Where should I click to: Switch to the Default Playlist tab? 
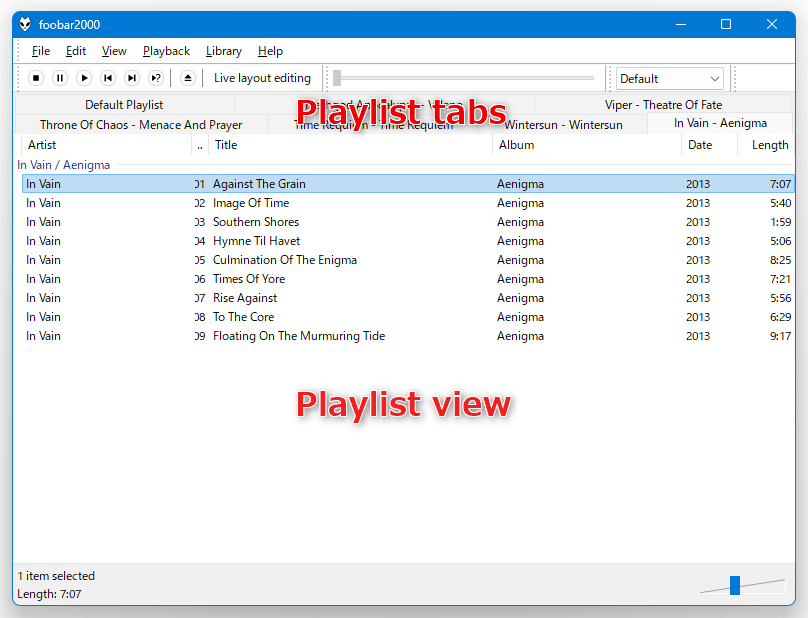(x=124, y=105)
